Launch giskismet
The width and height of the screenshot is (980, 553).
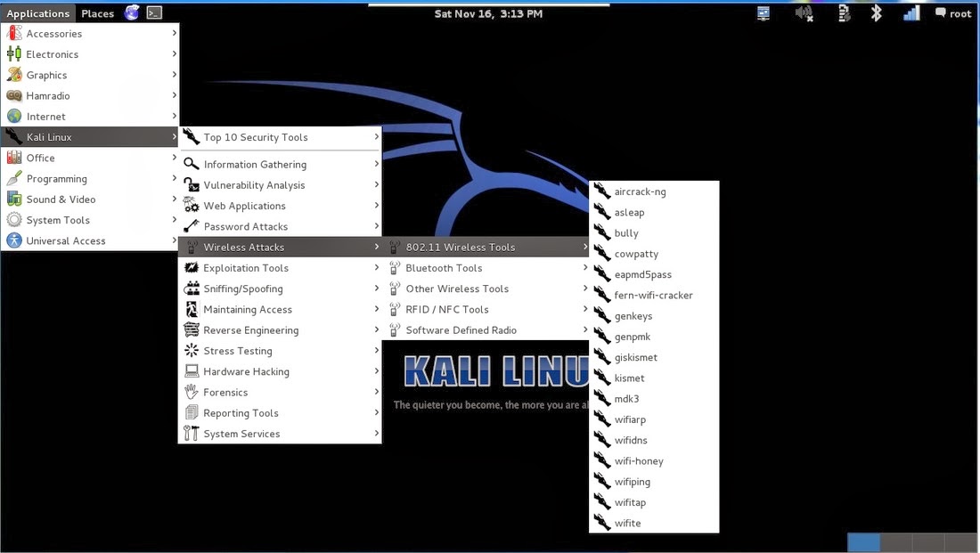tap(654, 357)
